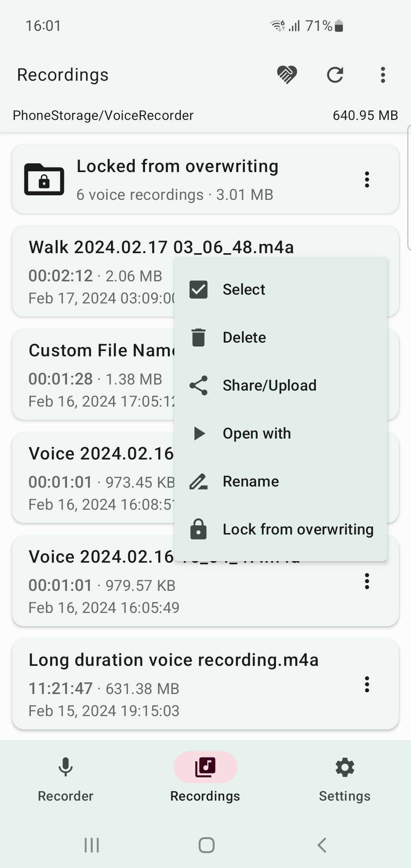
Task: Toggle Lock from overwriting for this recording
Action: (x=298, y=529)
